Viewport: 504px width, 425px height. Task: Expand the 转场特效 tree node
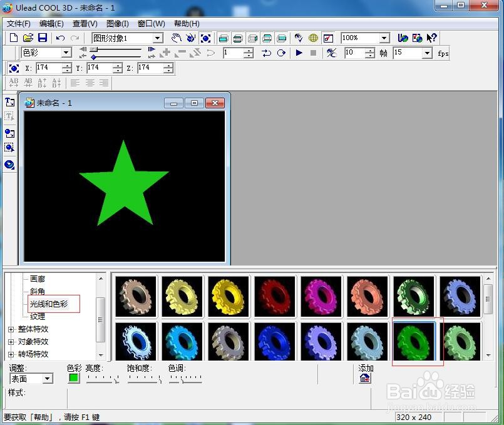click(x=11, y=354)
